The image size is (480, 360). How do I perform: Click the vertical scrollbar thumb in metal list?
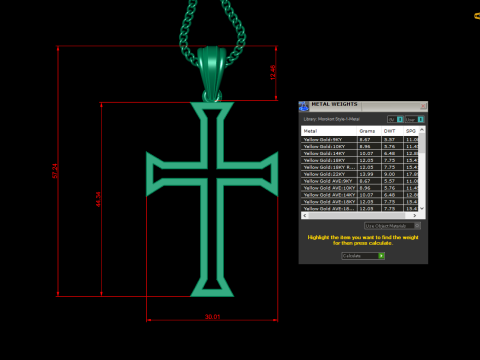click(422, 143)
